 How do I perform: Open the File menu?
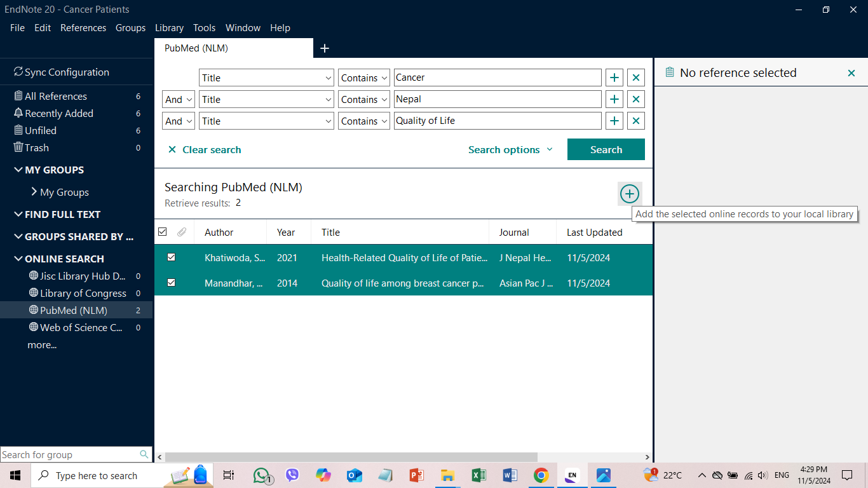point(17,28)
